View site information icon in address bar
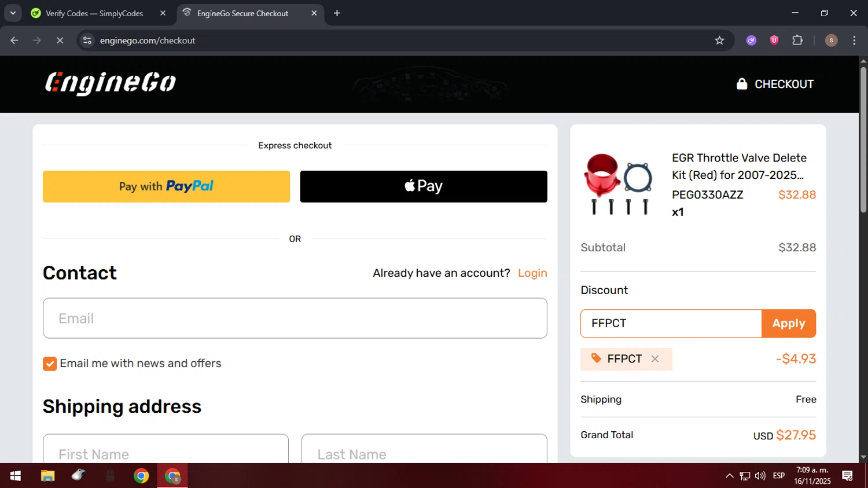The height and width of the screenshot is (488, 868). pyautogui.click(x=87, y=41)
